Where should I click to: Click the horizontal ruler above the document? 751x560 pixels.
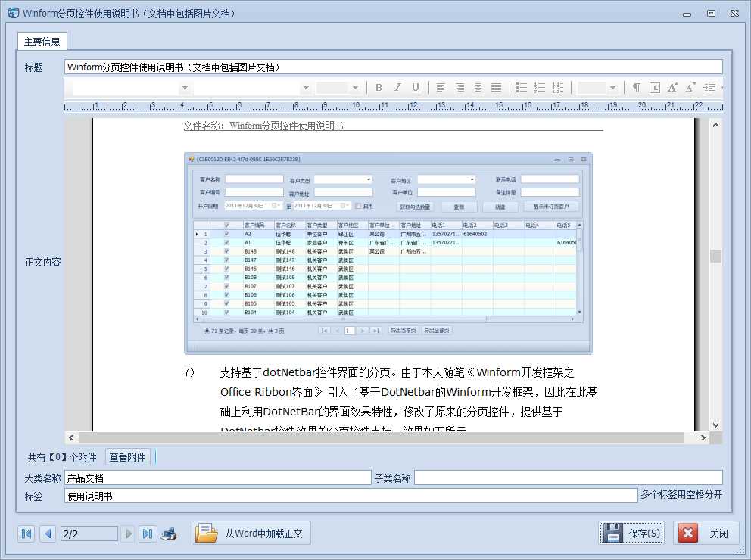[393, 106]
